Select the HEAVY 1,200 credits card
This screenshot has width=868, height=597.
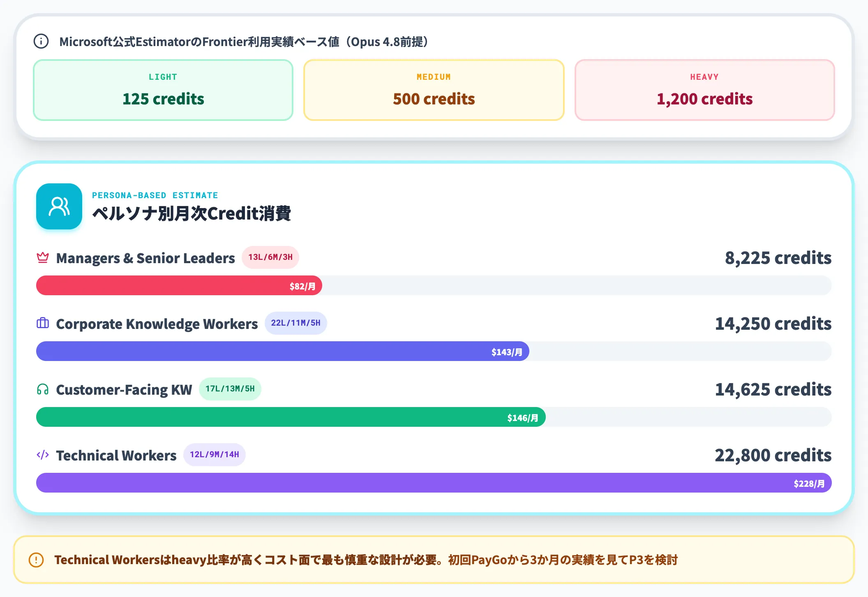click(704, 90)
